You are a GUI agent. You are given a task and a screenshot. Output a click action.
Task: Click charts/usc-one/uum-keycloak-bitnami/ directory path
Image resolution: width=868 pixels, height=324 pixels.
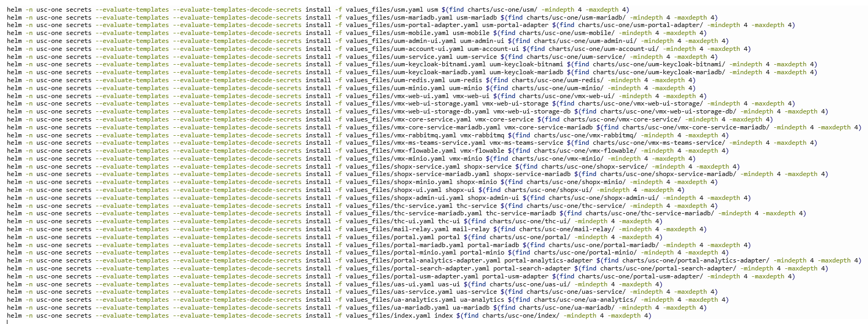coord(659,64)
